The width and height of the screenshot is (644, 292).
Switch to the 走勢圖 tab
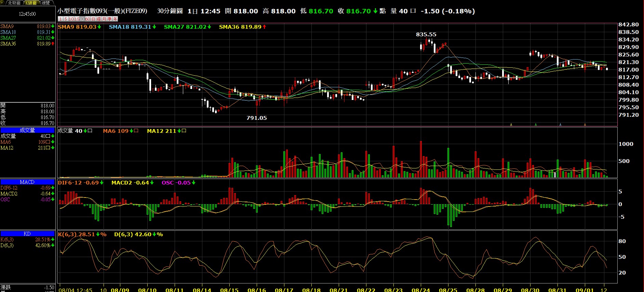[x=14, y=3]
